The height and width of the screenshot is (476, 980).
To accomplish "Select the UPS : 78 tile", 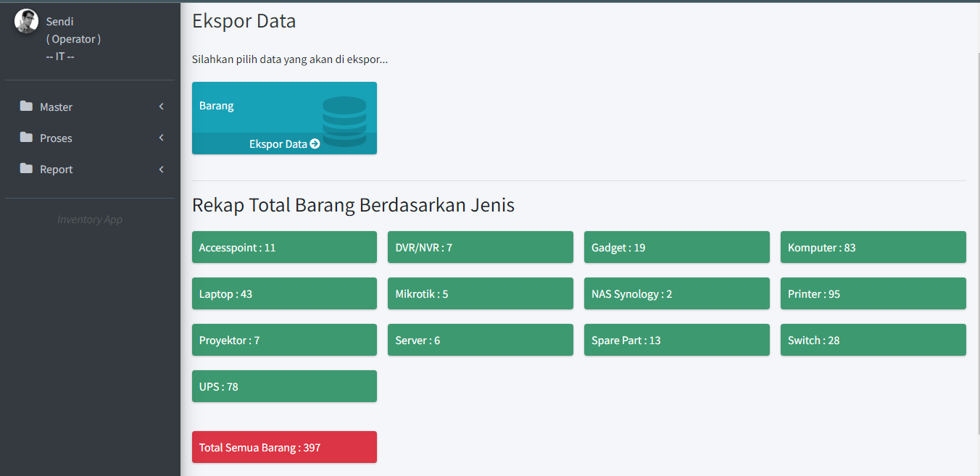I will click(284, 386).
